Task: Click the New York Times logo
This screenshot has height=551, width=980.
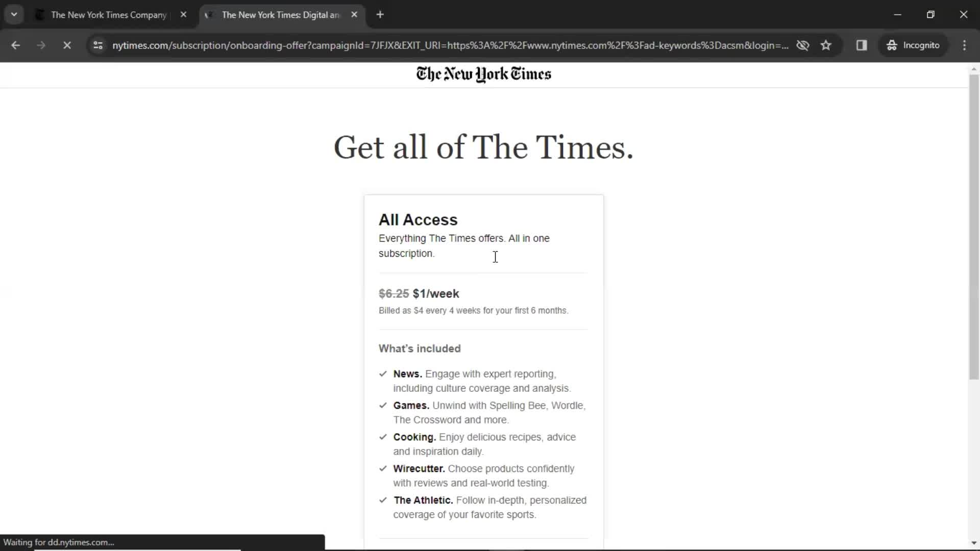Action: click(x=483, y=74)
